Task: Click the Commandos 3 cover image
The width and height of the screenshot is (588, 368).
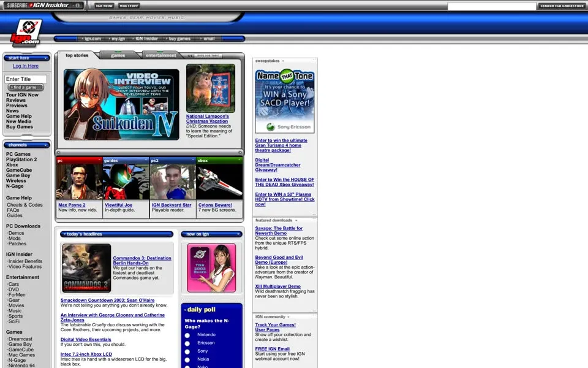Action: tap(86, 268)
